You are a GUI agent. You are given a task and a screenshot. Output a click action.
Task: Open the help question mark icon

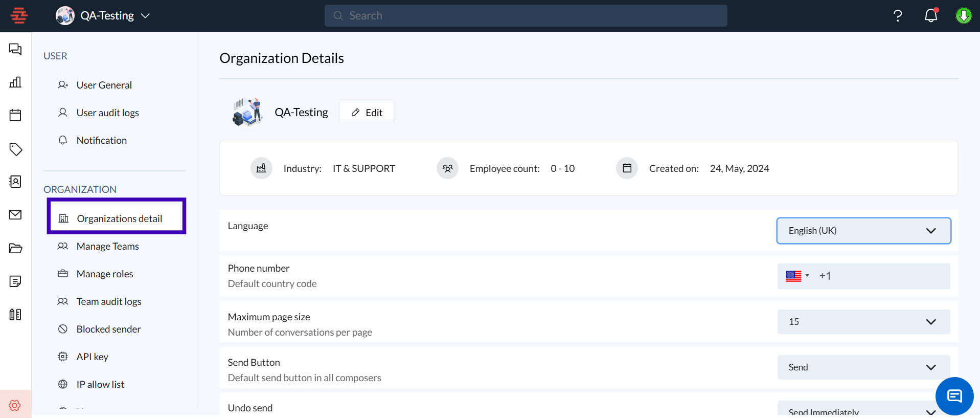click(x=897, y=16)
